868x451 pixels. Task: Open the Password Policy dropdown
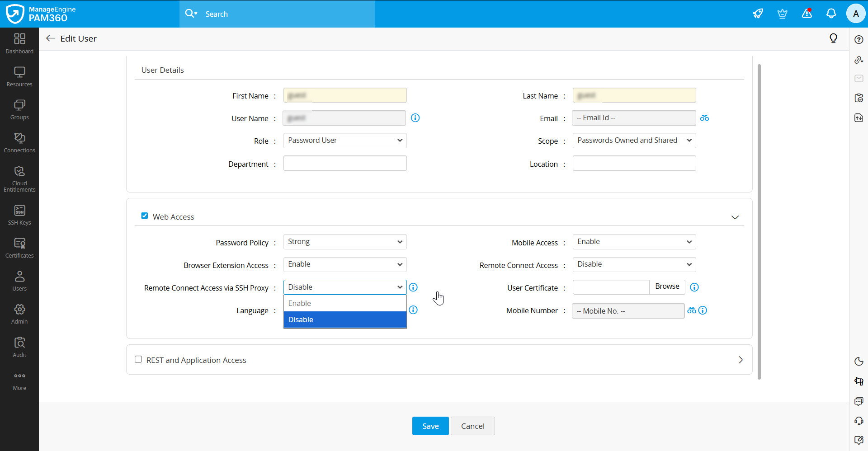pos(345,242)
